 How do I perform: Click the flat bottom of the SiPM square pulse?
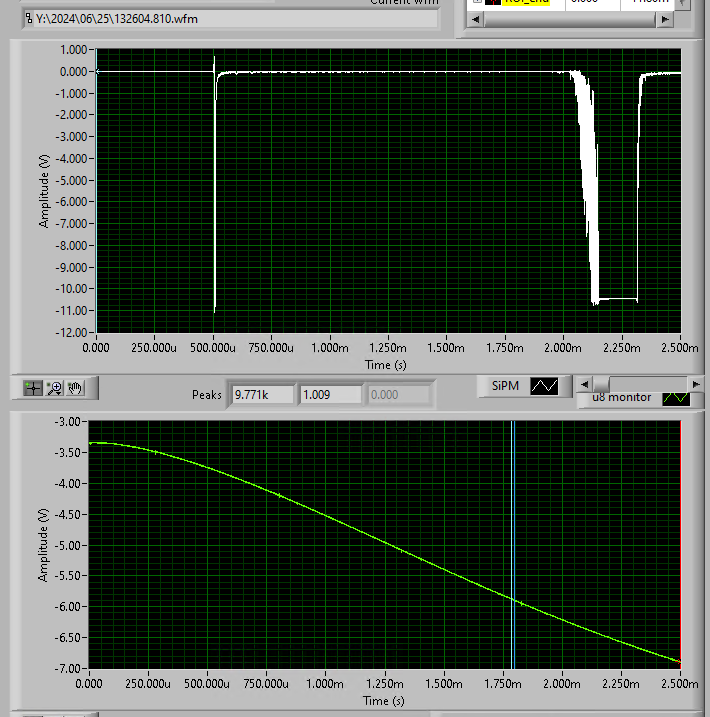(618, 299)
